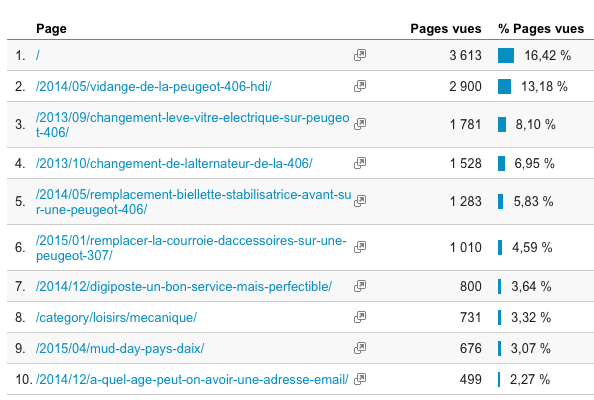Click the Page column header
594x400 pixels.
point(51,29)
